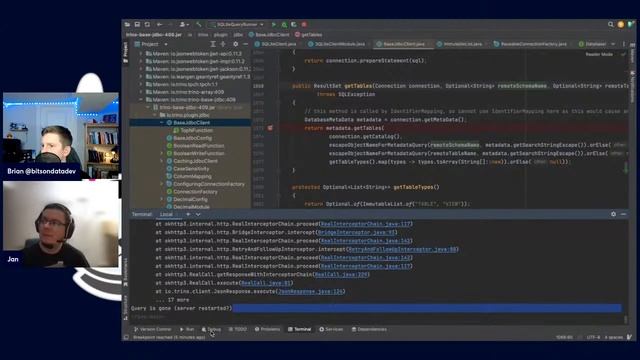640x360 pixels.
Task: Expand the Maven jjwt-jackson library node
Action: (x=141, y=69)
